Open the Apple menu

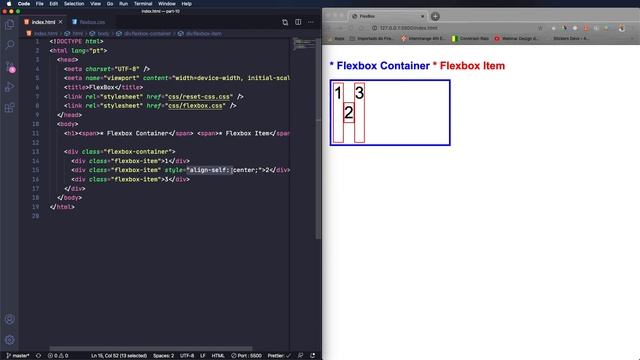pyautogui.click(x=9, y=4)
